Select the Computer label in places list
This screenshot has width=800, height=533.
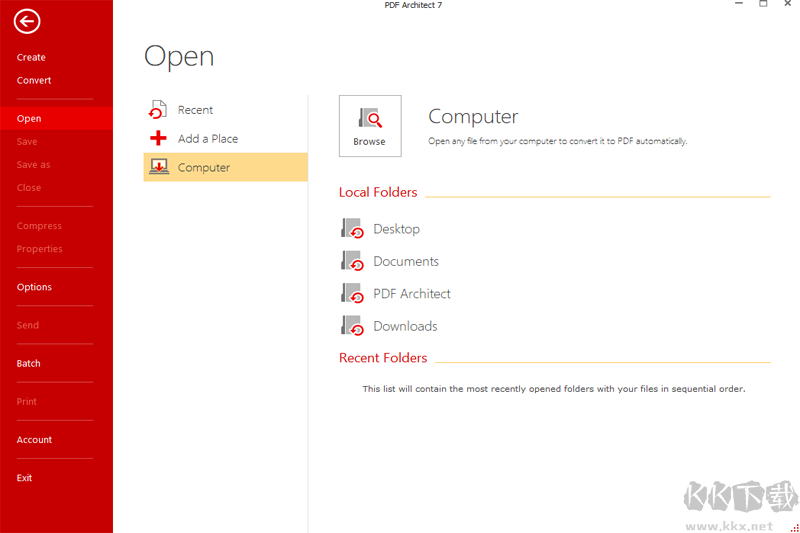click(204, 167)
